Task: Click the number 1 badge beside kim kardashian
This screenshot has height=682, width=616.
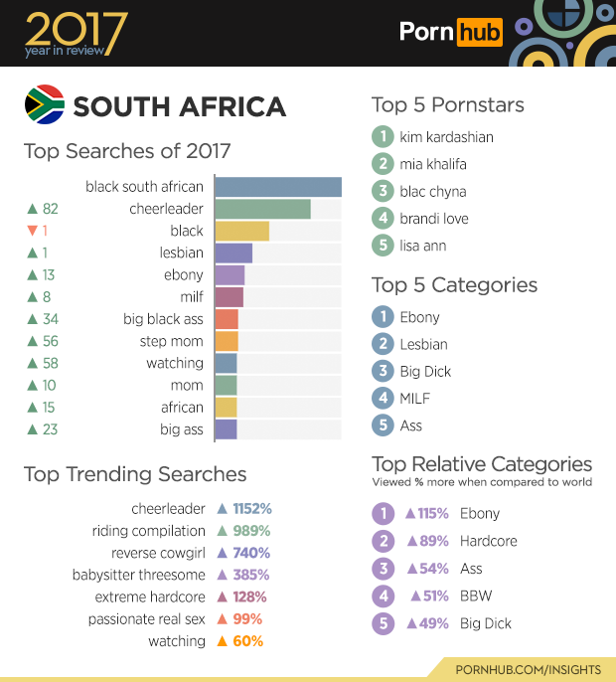Action: tap(383, 137)
